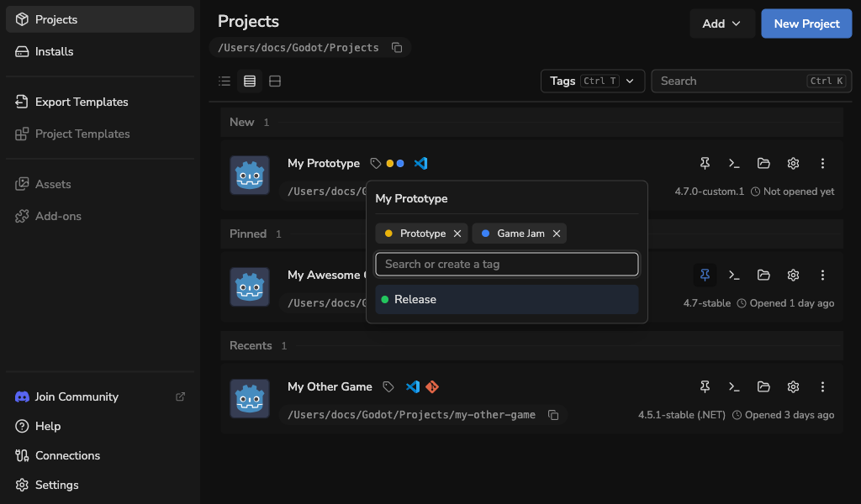
Task: Focus the project Search field
Action: click(751, 81)
